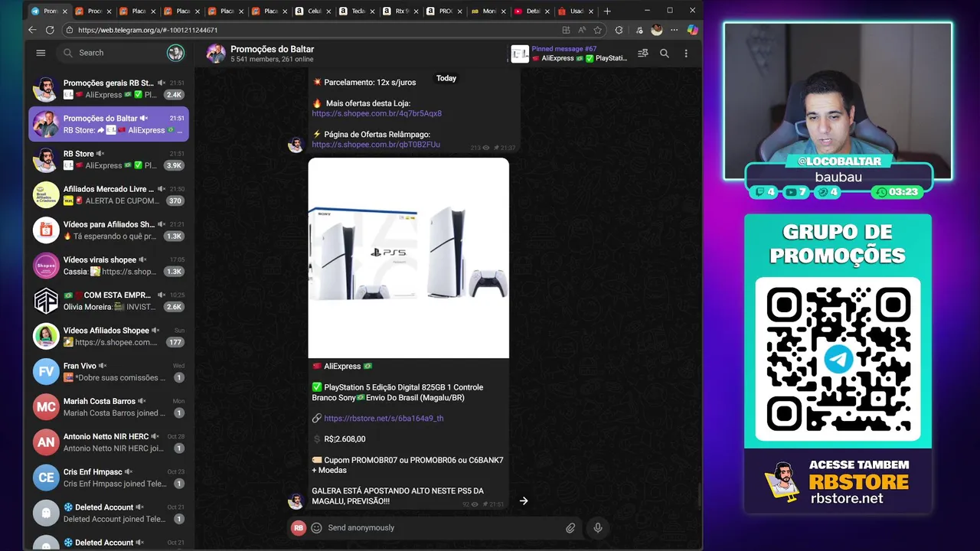The height and width of the screenshot is (551, 980).
Task: Open the Vídeos Afiliados Shopee chat
Action: [x=109, y=336]
